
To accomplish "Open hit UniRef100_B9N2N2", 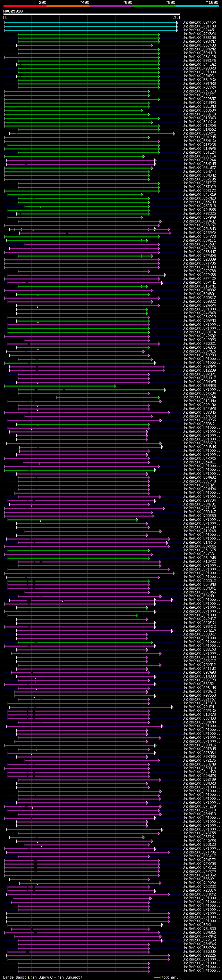I will [x=199, y=49].
